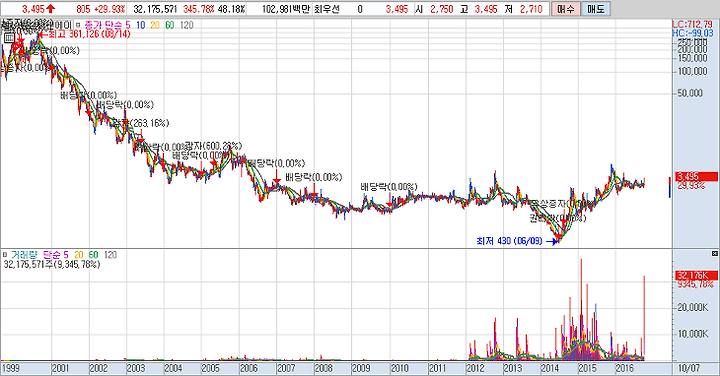This screenshot has height=376, width=720.
Task: Click the 2016 year on time axis
Action: coord(624,368)
